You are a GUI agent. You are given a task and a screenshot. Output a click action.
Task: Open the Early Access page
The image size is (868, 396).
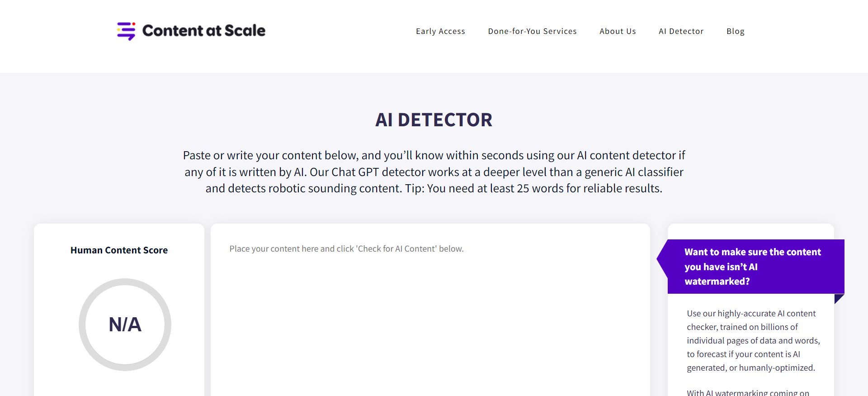point(440,31)
